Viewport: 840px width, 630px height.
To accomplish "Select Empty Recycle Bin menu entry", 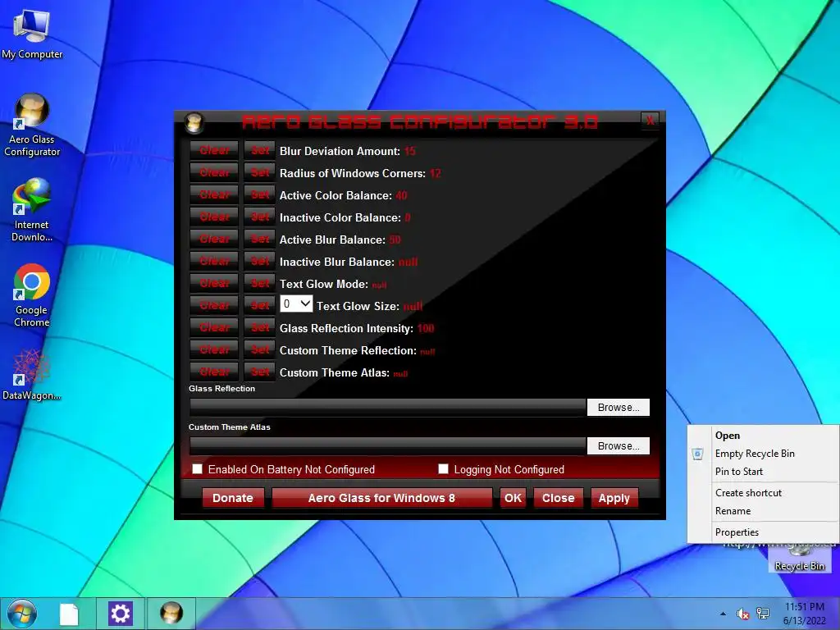I will pos(764,454).
